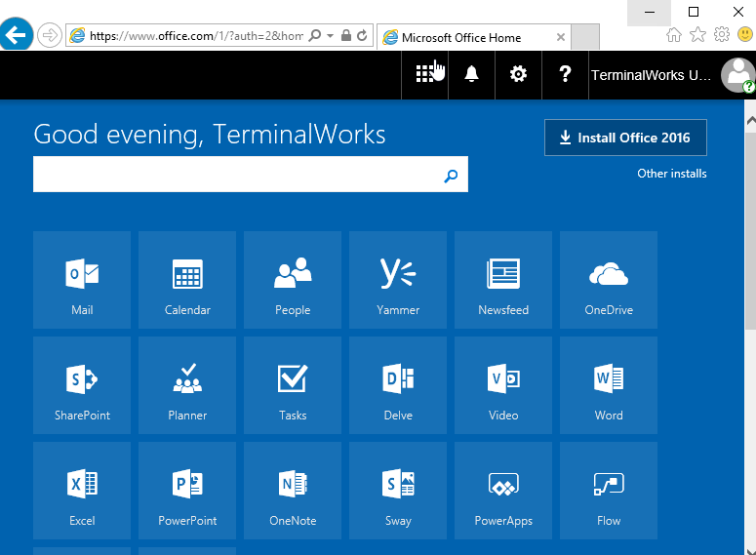This screenshot has width=756, height=555.
Task: Launch the Word tile
Action: (x=609, y=385)
